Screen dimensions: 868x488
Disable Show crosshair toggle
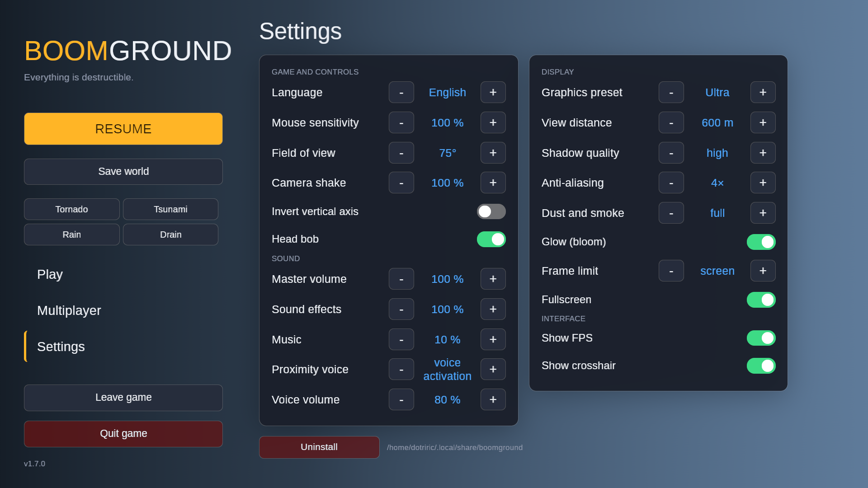coord(761,366)
